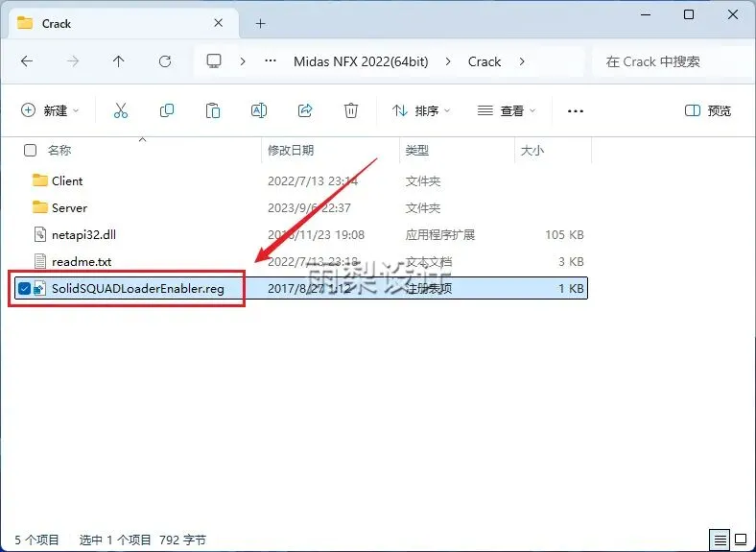
Task: Sort by the 类型 column header
Action: tap(417, 150)
